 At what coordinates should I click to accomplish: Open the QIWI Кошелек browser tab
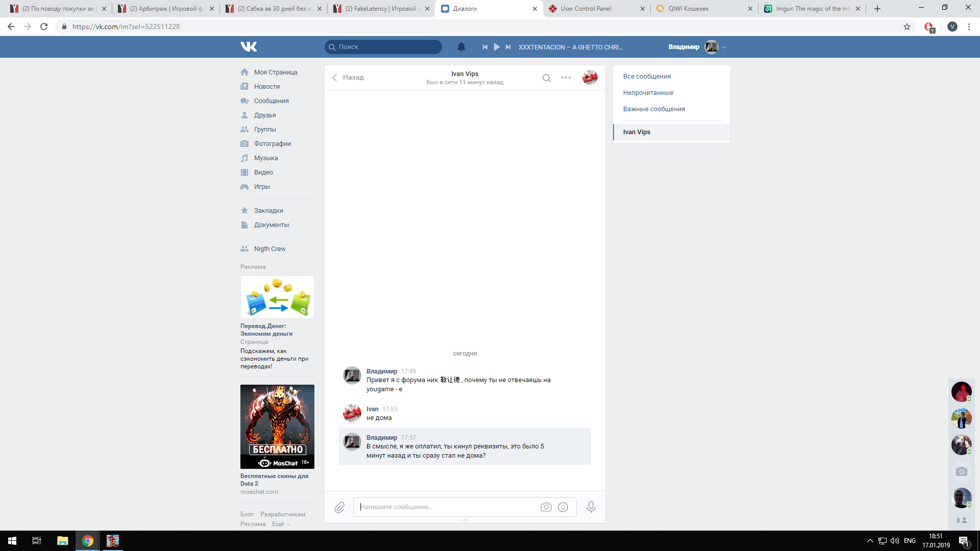pos(688,9)
